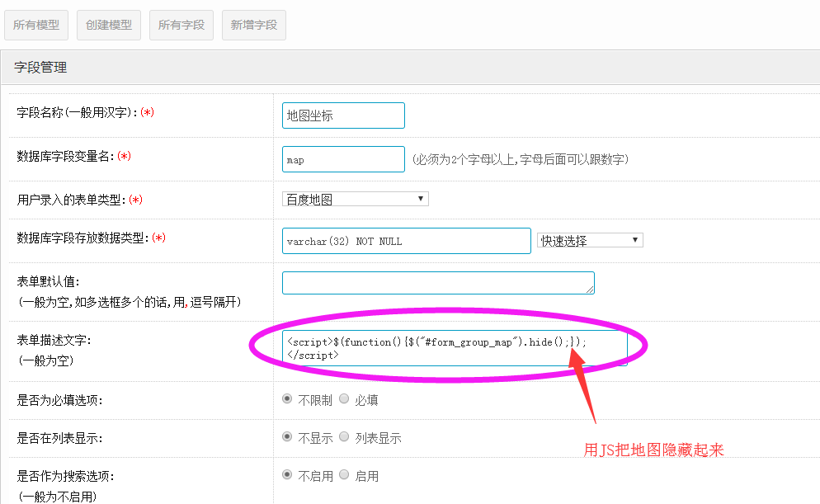Viewport: 820px width, 504px height.
Task: Click the 字段管理 panel header
Action: pos(41,68)
